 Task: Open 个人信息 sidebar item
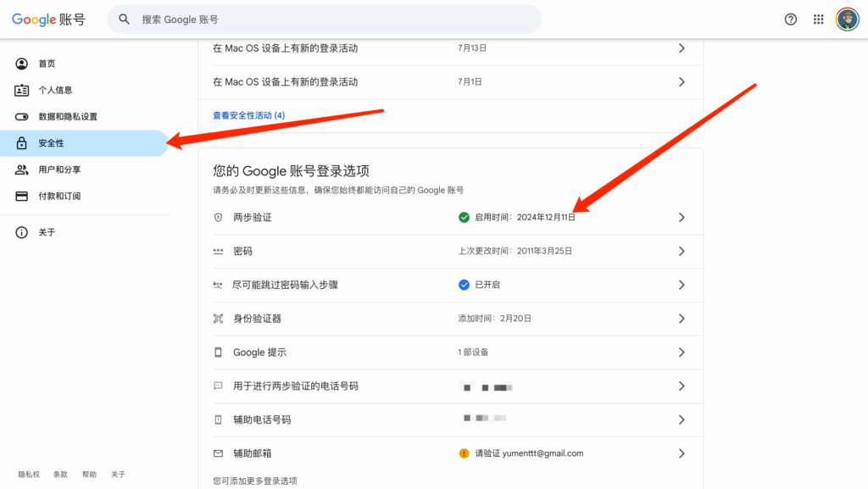[84, 90]
